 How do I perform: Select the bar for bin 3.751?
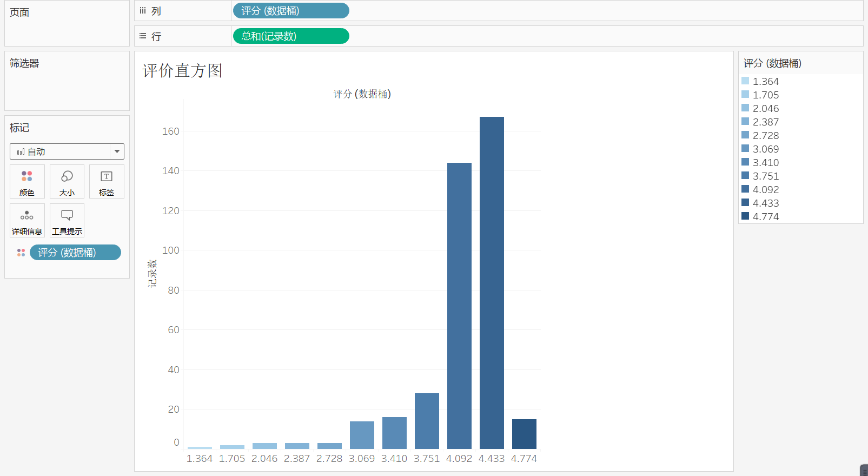coord(427,421)
